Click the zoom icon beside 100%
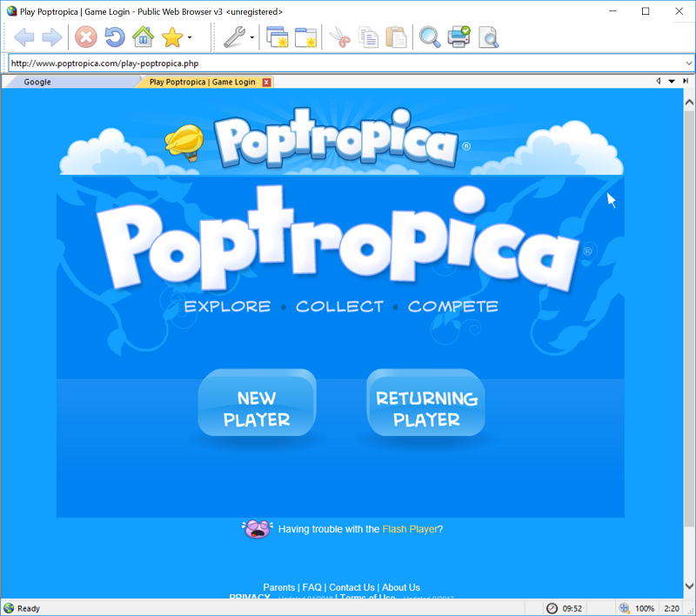This screenshot has height=616, width=696. tap(625, 608)
